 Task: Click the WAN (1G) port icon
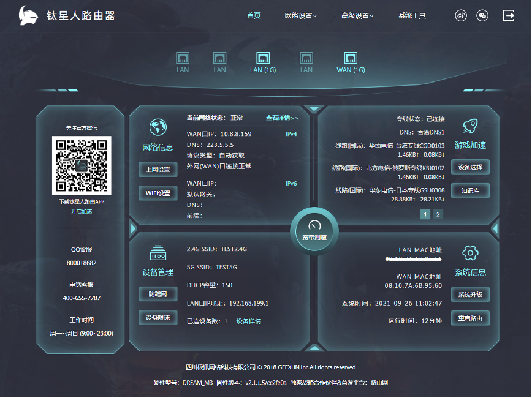point(350,59)
